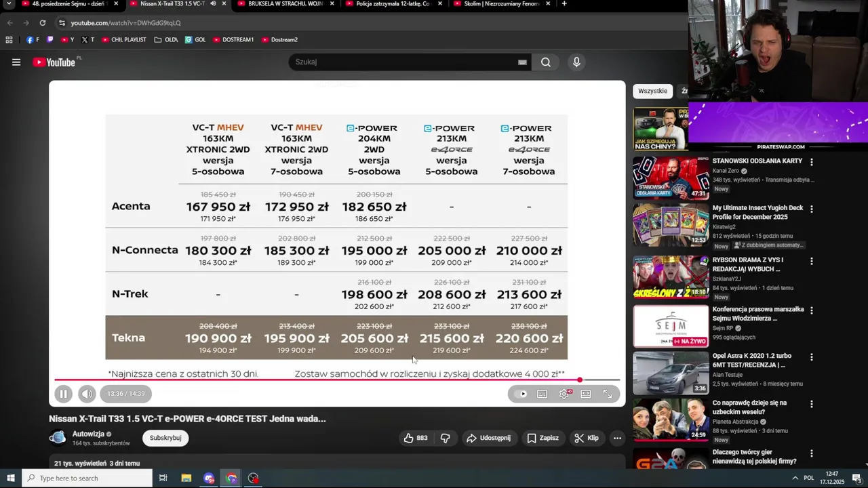868x488 pixels.
Task: Open the Twitch bookmark icon
Action: pos(50,40)
